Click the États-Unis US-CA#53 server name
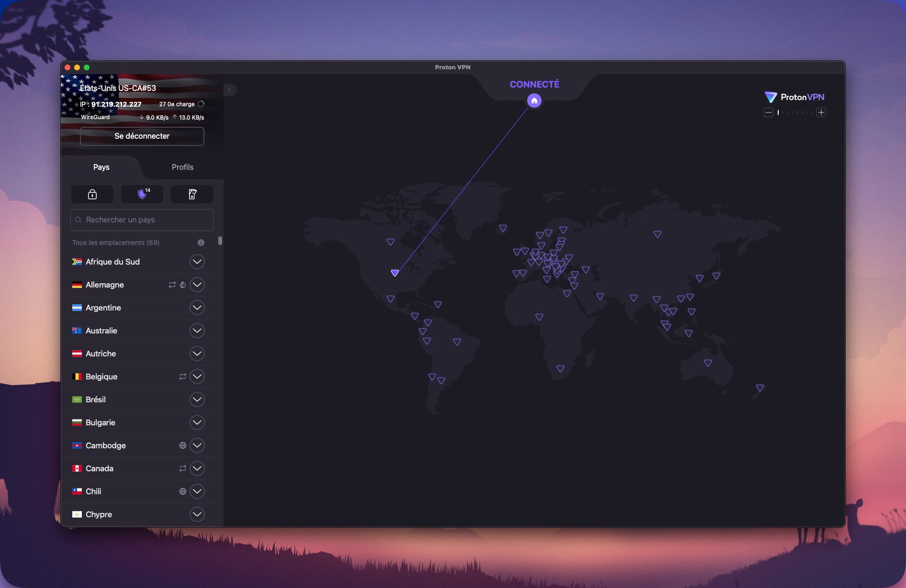906x588 pixels. (118, 88)
